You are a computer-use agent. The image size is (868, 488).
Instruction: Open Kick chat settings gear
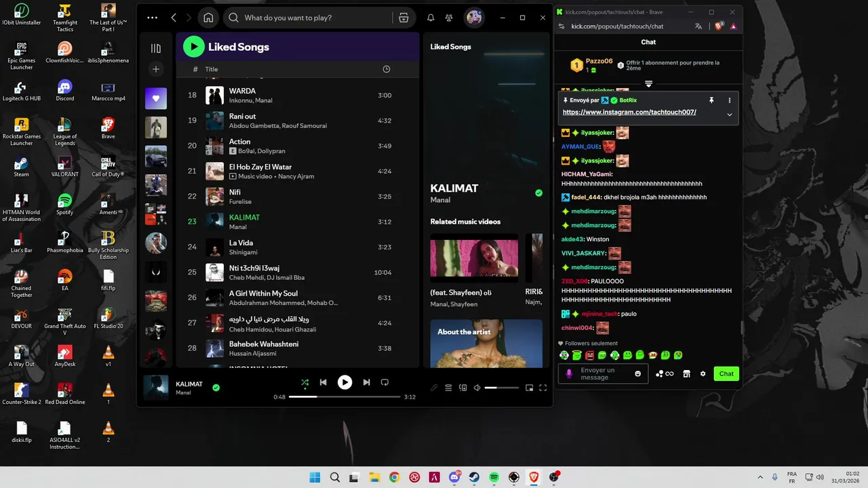[x=703, y=373]
